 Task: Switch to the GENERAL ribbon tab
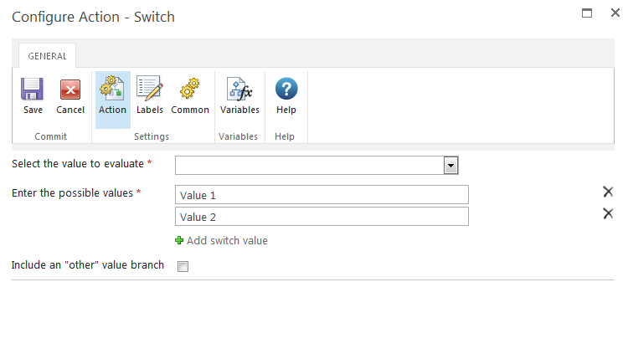coord(47,56)
